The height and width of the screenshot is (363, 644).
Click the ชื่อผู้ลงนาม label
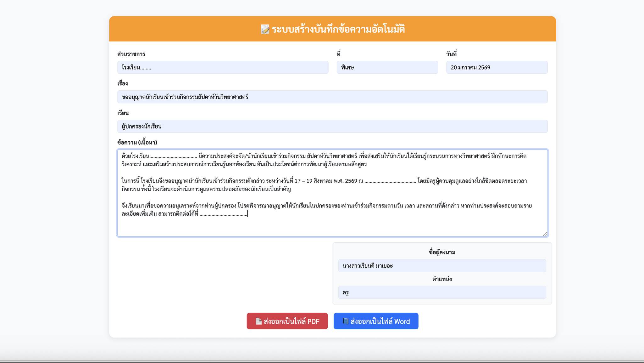point(442,252)
